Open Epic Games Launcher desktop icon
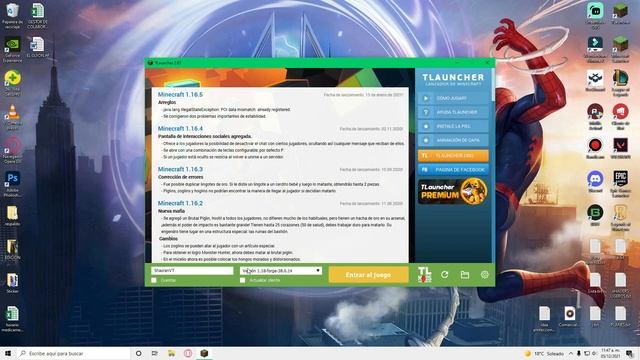The width and height of the screenshot is (640, 360). (x=620, y=184)
